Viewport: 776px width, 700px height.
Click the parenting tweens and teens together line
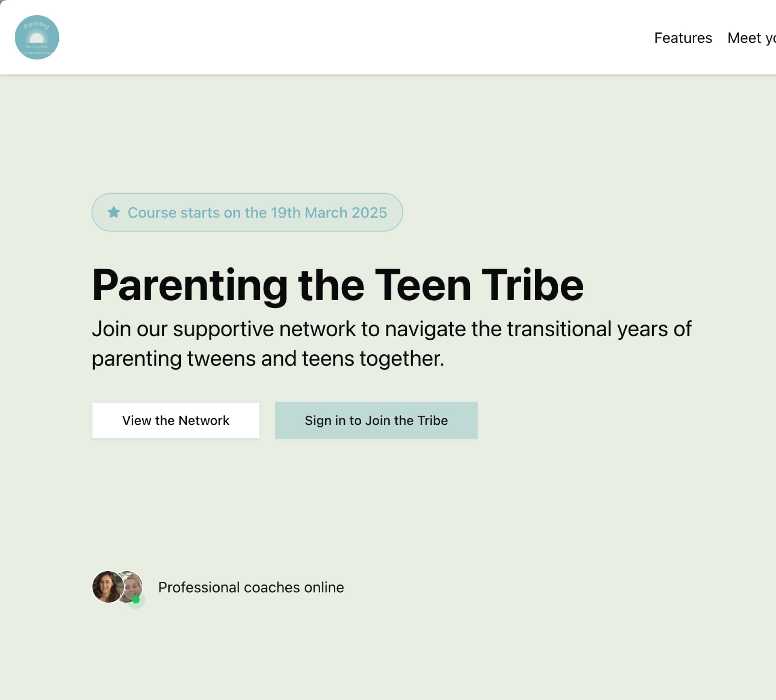click(268, 359)
